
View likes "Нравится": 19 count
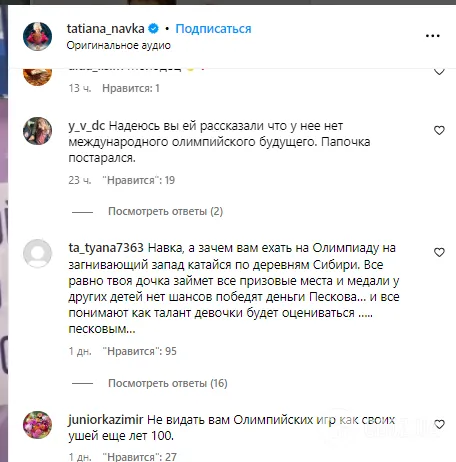(x=139, y=180)
